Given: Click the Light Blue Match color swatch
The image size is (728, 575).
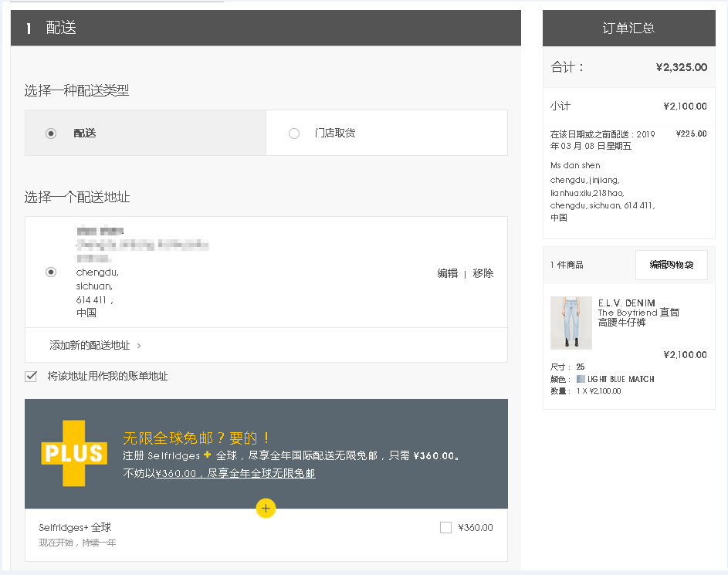Looking at the screenshot, I should coord(581,379).
